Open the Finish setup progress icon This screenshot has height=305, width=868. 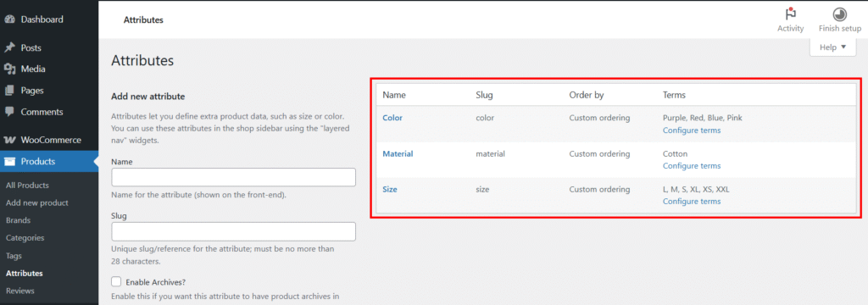click(840, 14)
